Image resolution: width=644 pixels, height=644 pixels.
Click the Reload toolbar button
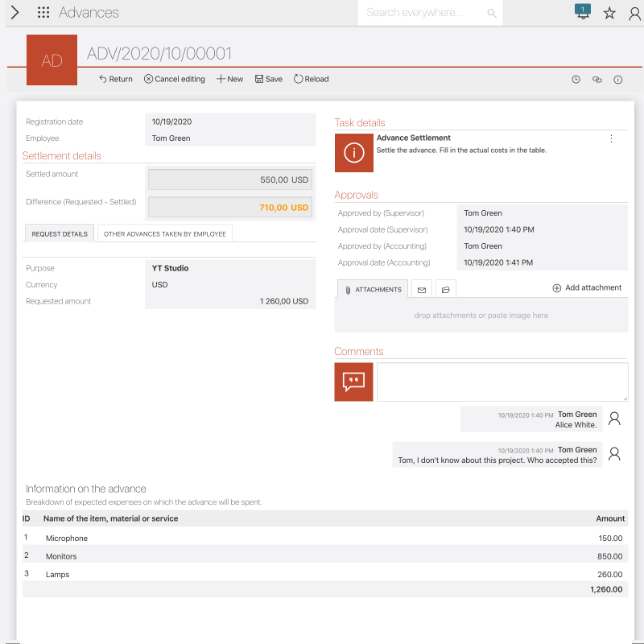[311, 79]
